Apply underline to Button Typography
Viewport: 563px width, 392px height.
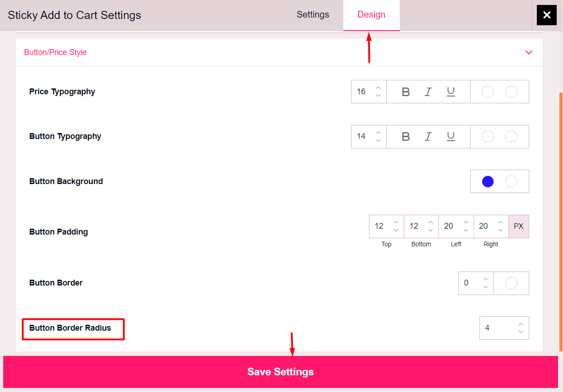coord(450,136)
